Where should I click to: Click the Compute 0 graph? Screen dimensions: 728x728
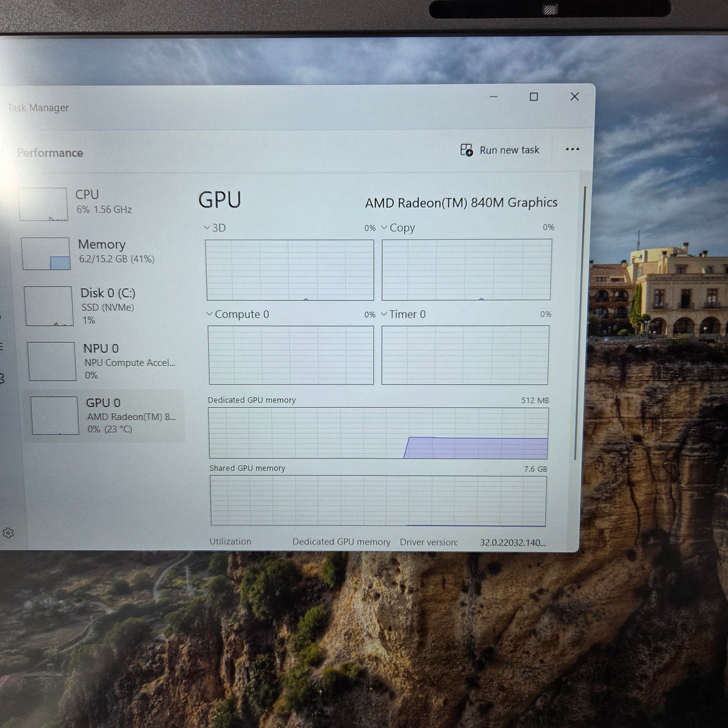click(291, 356)
